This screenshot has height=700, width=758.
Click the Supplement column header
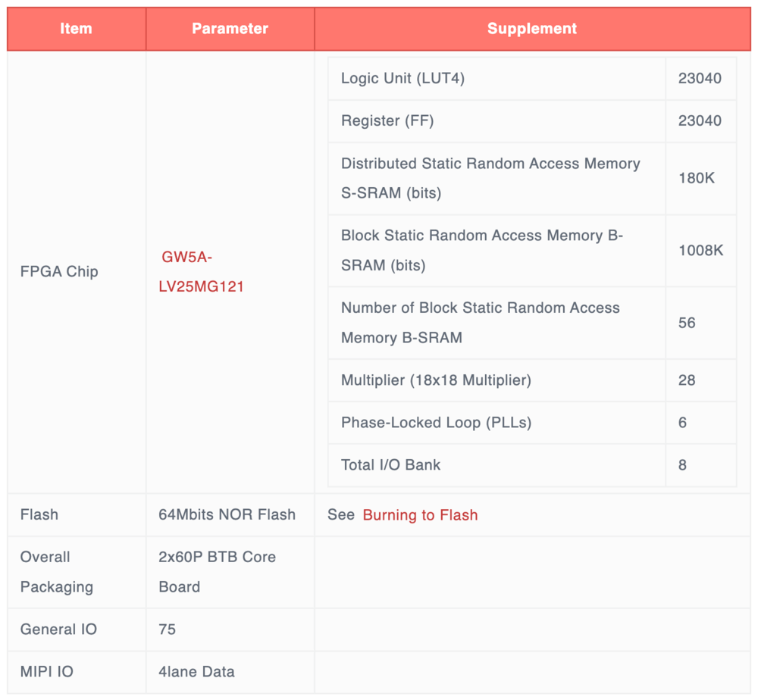point(531,29)
